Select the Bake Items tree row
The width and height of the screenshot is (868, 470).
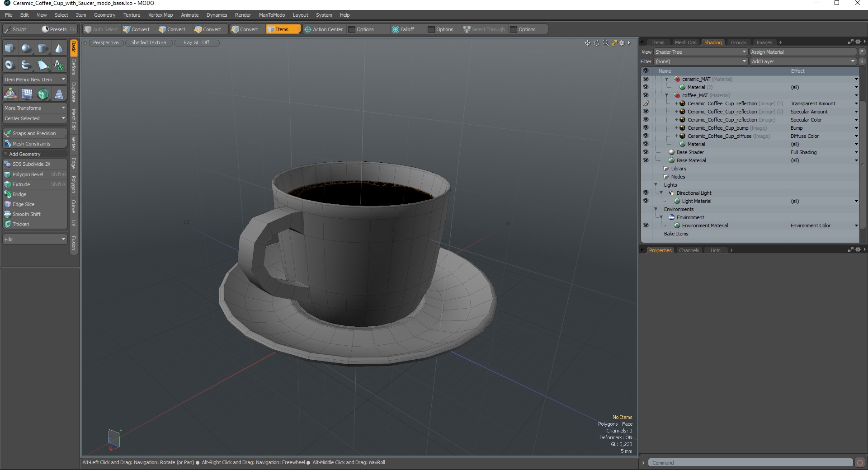tap(750, 234)
